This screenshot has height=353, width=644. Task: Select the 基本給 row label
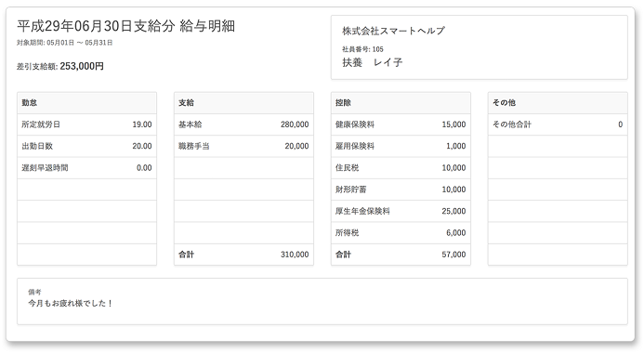191,124
